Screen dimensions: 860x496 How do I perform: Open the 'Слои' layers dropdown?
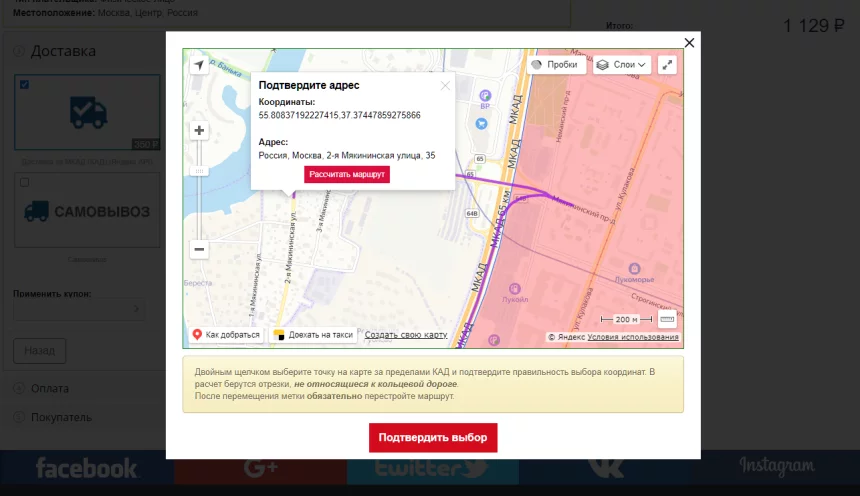[x=622, y=65]
